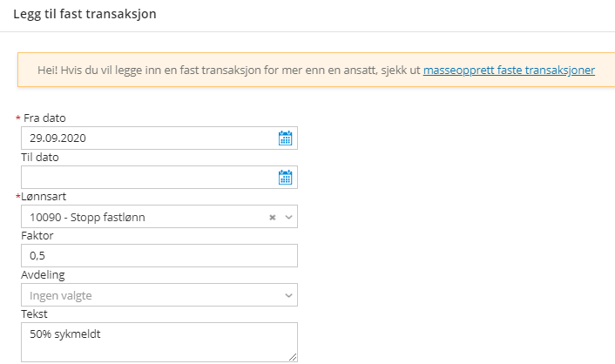615x364 pixels.
Task: Click the 'Ingen valgte' placeholder in Avdeling
Action: [x=61, y=295]
